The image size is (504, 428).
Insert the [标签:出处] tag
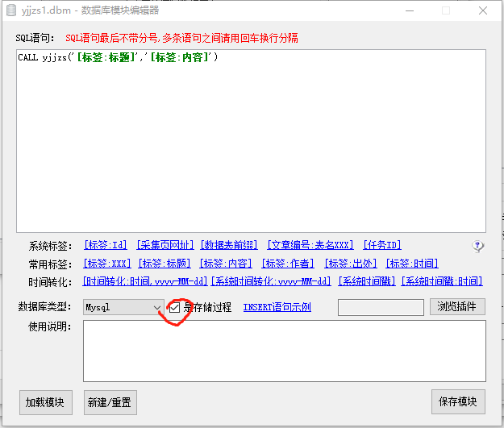click(x=351, y=264)
